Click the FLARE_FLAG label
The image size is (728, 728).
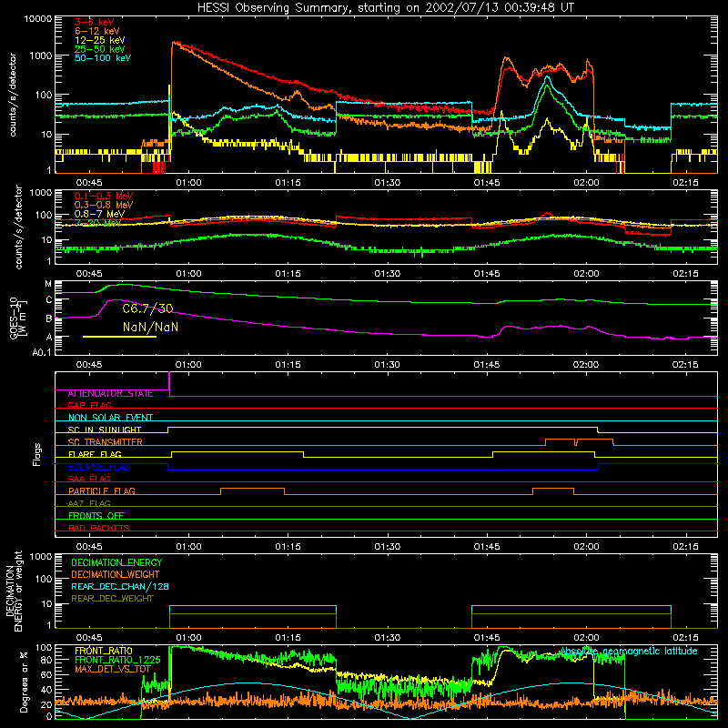(x=95, y=454)
